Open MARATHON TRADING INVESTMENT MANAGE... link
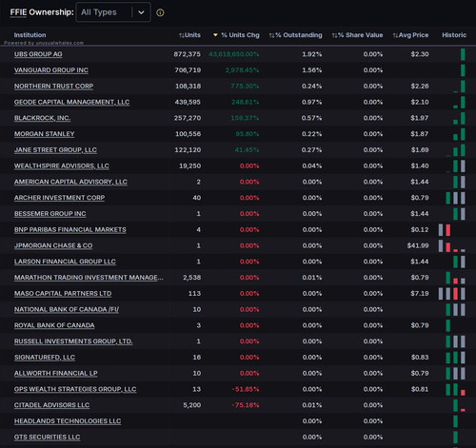 (x=89, y=278)
